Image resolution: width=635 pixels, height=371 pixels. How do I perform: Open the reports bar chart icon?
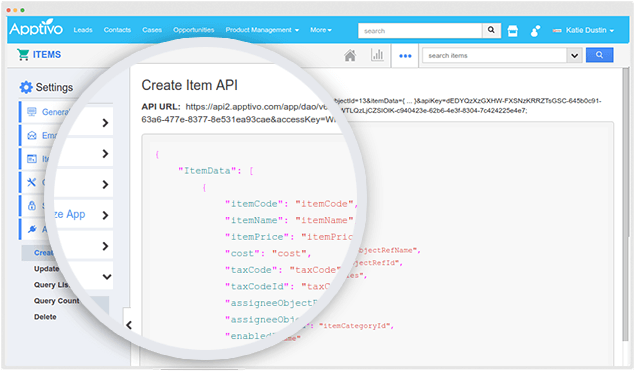tap(377, 55)
